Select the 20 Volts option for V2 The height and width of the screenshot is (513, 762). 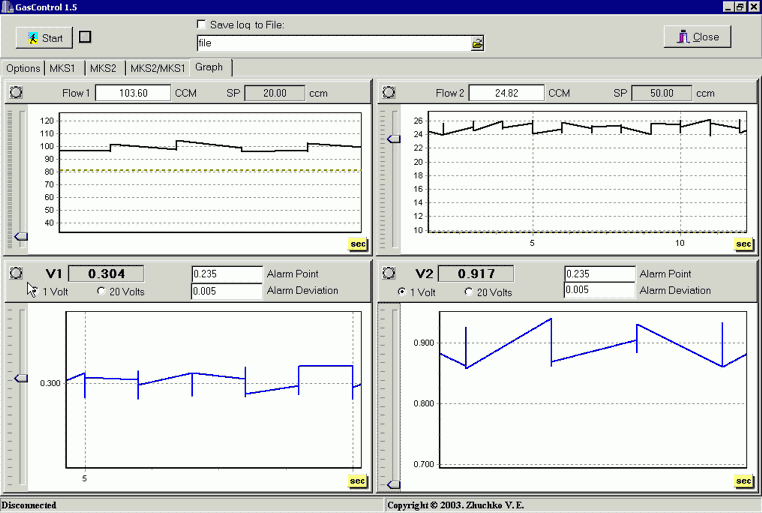(470, 292)
